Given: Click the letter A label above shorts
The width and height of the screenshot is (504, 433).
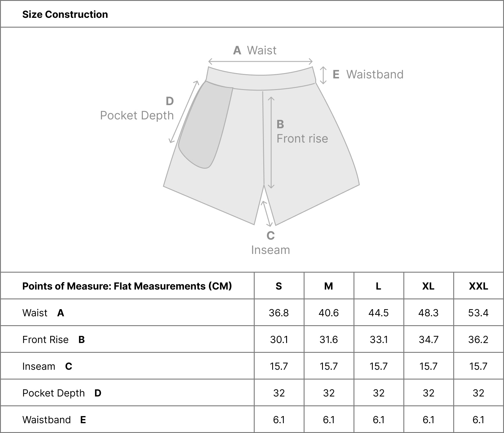Looking at the screenshot, I should [237, 50].
